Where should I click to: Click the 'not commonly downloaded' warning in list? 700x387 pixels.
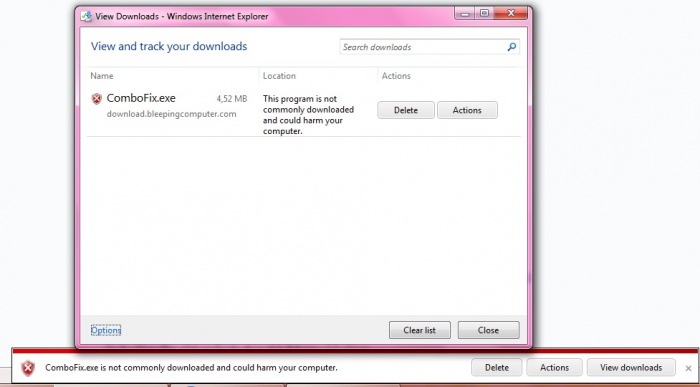(x=308, y=115)
